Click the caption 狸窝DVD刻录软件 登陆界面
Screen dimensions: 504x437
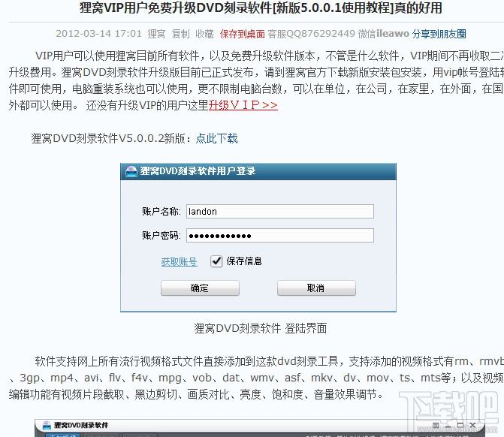pyautogui.click(x=261, y=328)
